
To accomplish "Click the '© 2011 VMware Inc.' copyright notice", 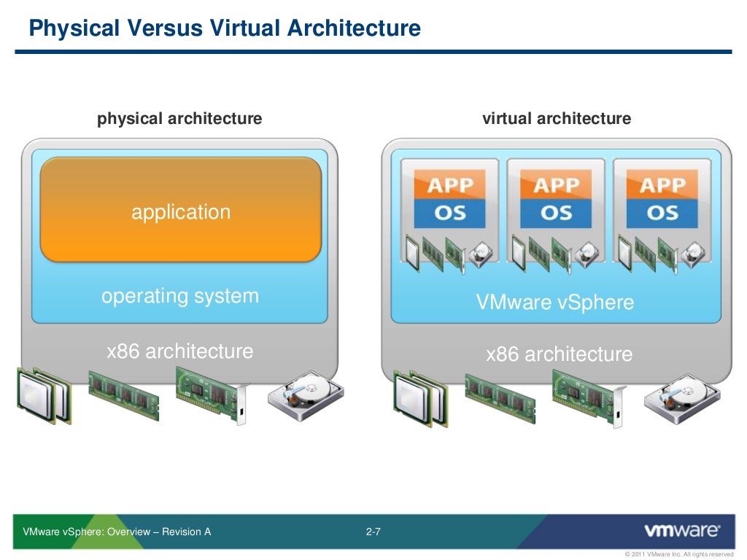I will coord(679,554).
